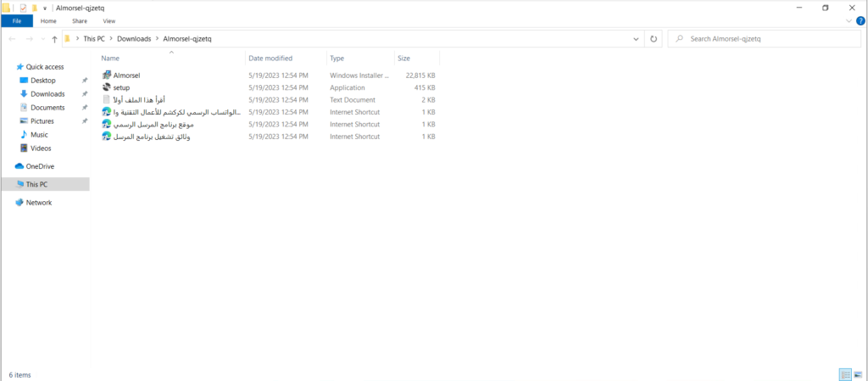Select OneDrive in the sidebar
The height and width of the screenshot is (381, 868).
pos(40,166)
